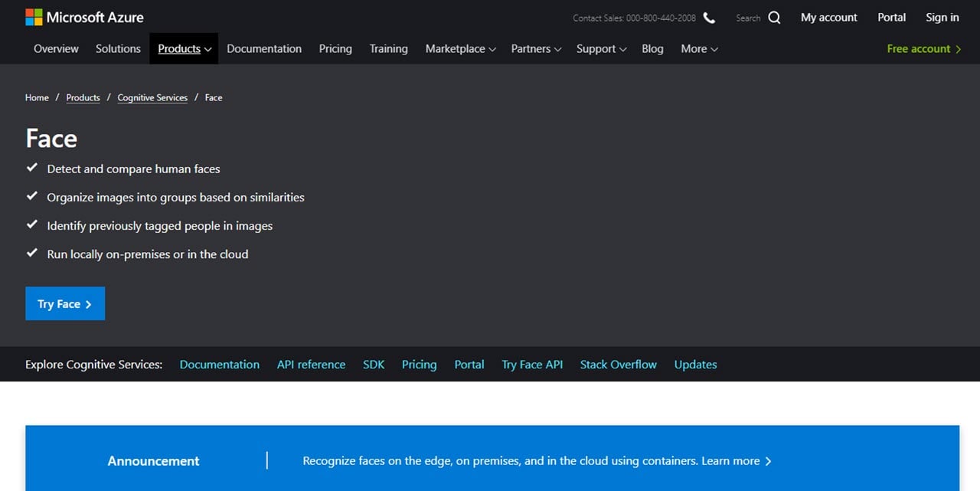
Task: Click the Face breadcrumb text
Action: click(214, 97)
